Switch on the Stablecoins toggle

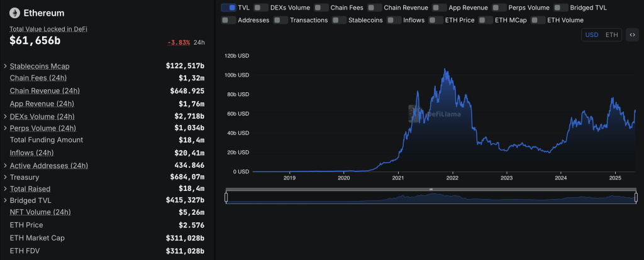tap(339, 19)
